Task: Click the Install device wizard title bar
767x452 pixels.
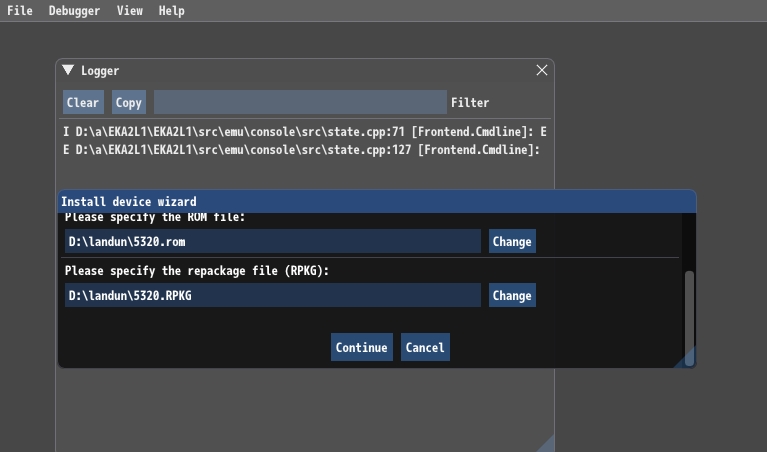Action: click(x=377, y=202)
